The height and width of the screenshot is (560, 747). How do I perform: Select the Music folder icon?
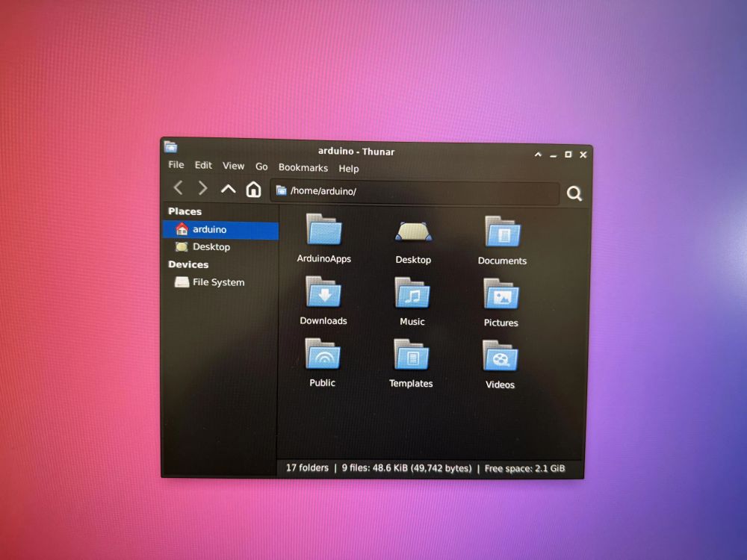point(412,293)
